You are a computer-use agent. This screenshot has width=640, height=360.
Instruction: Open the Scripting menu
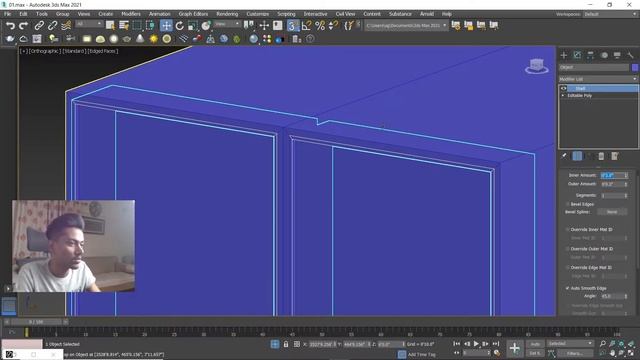[x=286, y=14]
